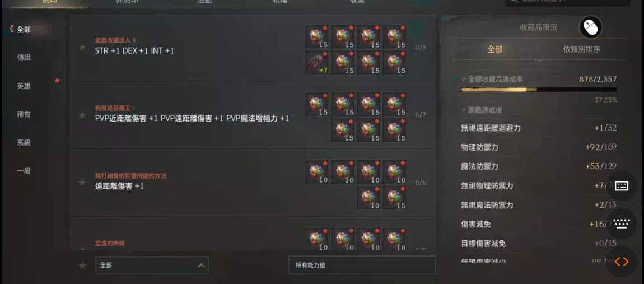Image resolution: width=644 pixels, height=284 pixels.
Task: Click the red claw weapon +7 icon
Action: [317, 63]
